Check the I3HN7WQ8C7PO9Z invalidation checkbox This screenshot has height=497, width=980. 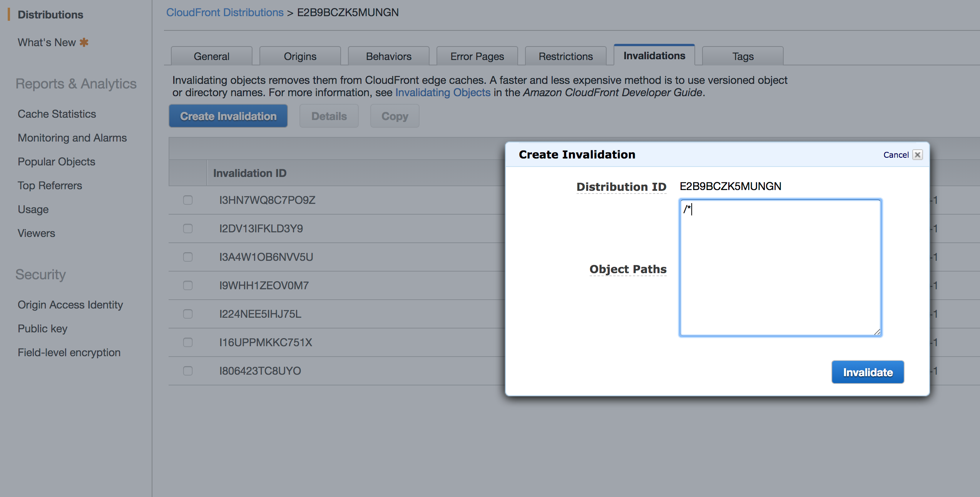click(188, 200)
